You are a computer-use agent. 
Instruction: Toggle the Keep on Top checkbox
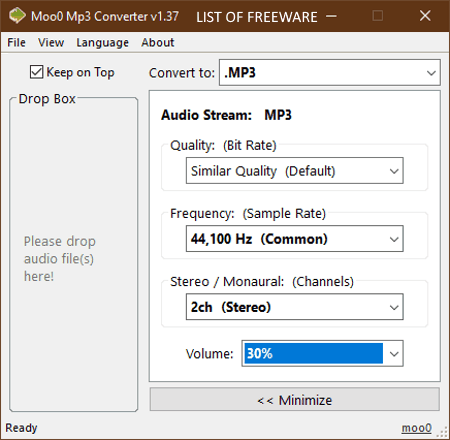[x=36, y=72]
